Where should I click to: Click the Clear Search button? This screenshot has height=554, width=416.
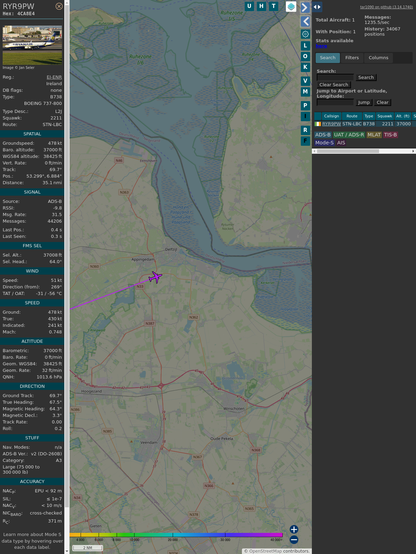click(334, 85)
